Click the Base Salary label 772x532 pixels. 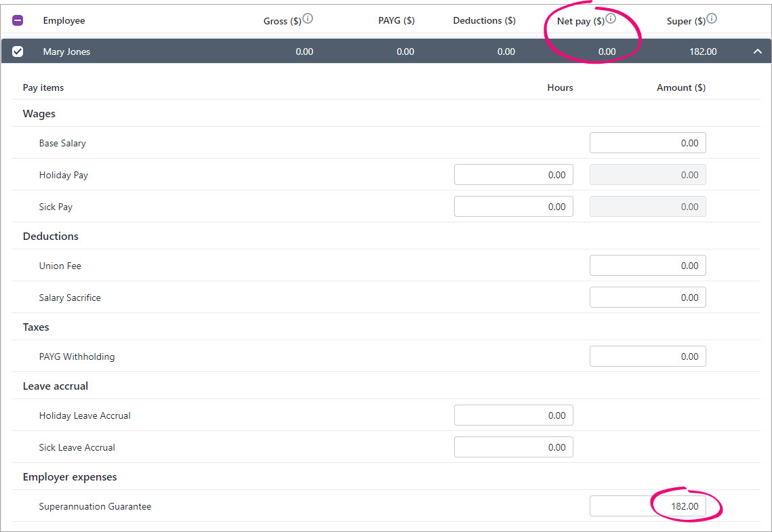coord(62,143)
